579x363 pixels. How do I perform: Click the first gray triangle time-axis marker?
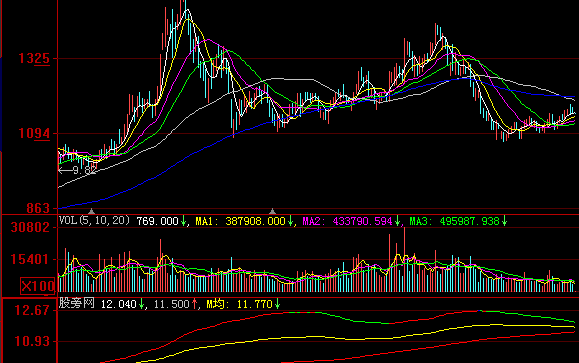92,211
